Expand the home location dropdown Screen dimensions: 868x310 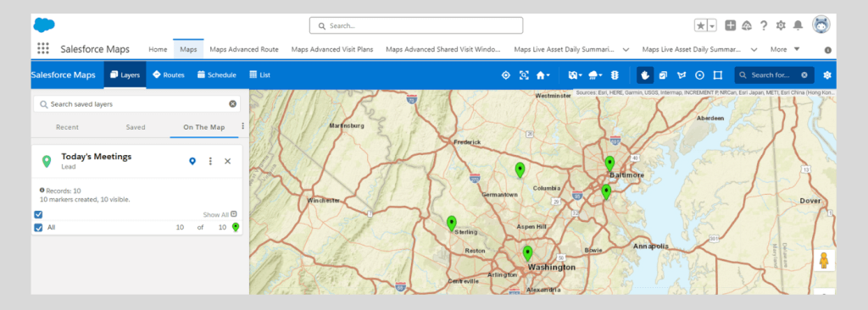coord(543,75)
